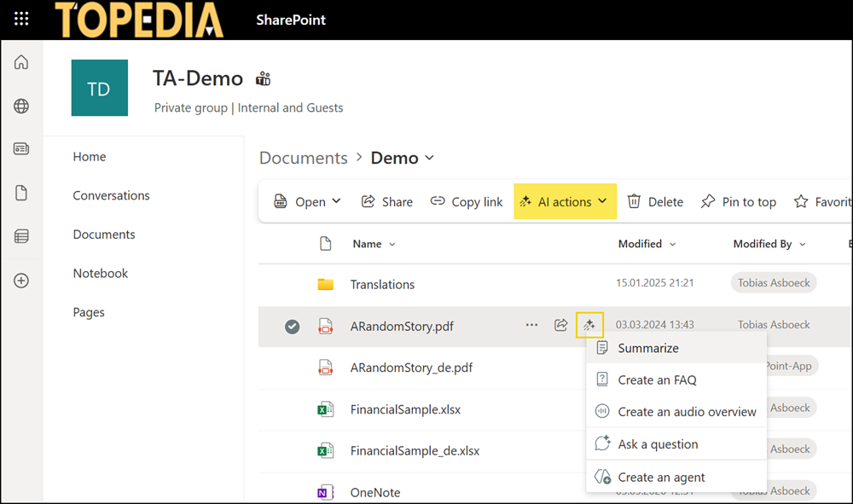Viewport: 853px width, 504px height.
Task: Click share icon on ARandomStory.pdf row
Action: 561,325
